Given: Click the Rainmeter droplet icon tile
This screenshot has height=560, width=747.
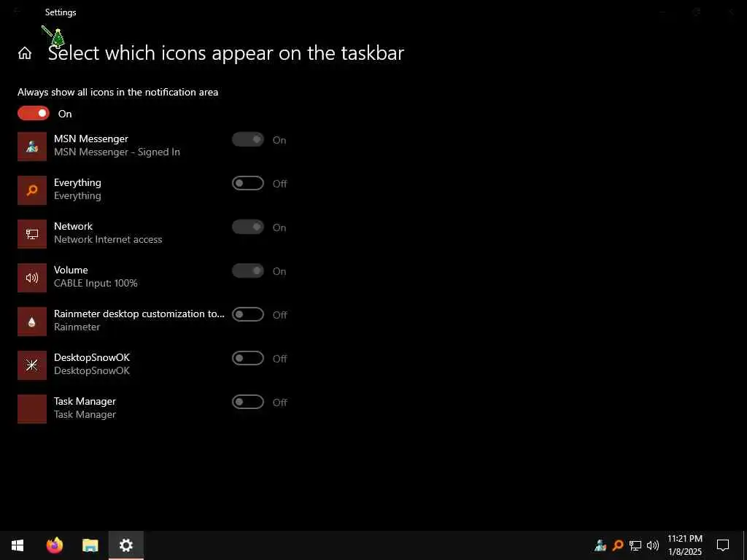Looking at the screenshot, I should (x=32, y=322).
